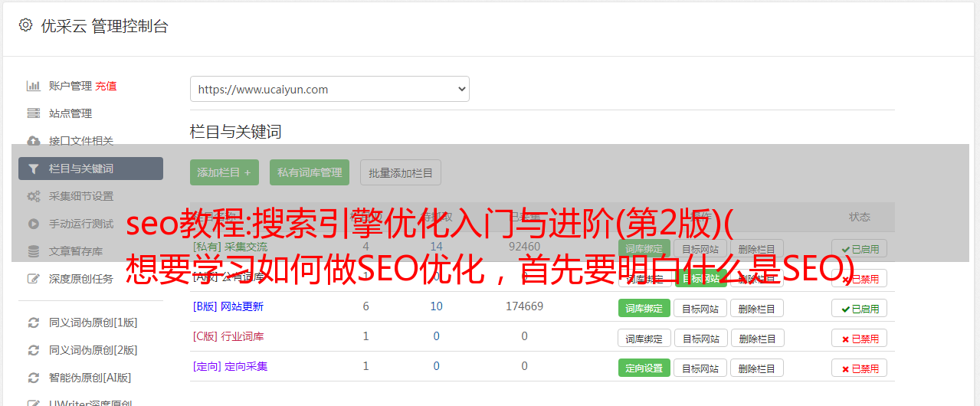Click 删除栏目 for 采集交流 row
980x406 pixels.
pyautogui.click(x=757, y=248)
